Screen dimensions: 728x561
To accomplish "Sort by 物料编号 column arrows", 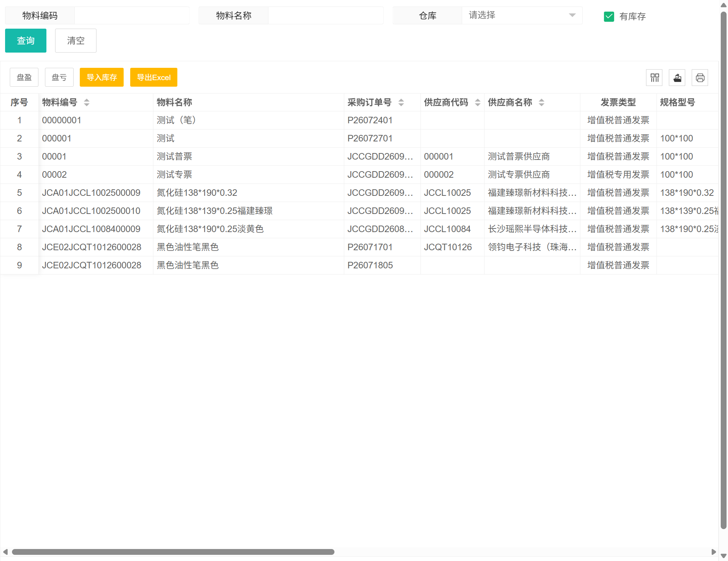I will pos(87,103).
